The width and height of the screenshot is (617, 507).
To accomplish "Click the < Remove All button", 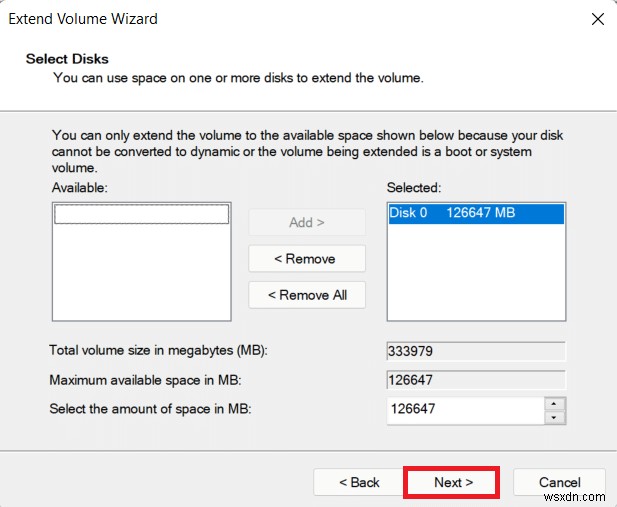I will click(307, 295).
